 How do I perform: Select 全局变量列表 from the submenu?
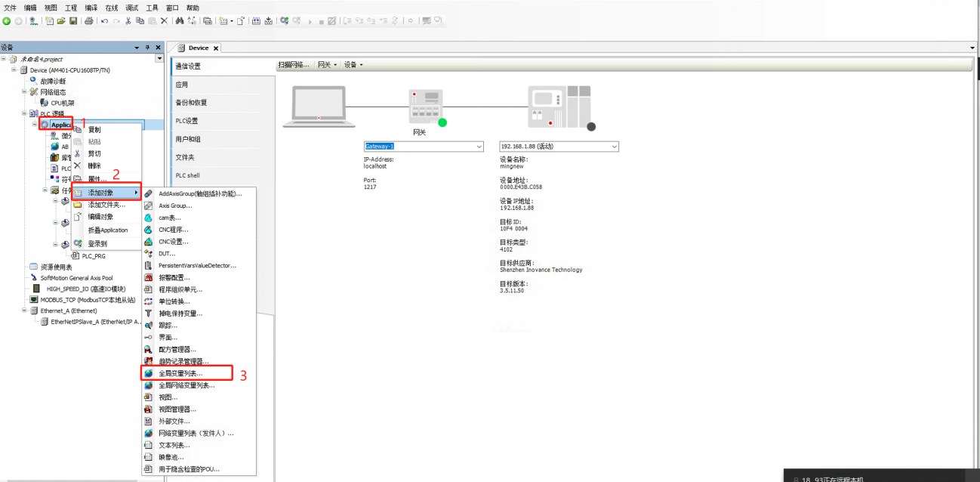click(x=180, y=373)
